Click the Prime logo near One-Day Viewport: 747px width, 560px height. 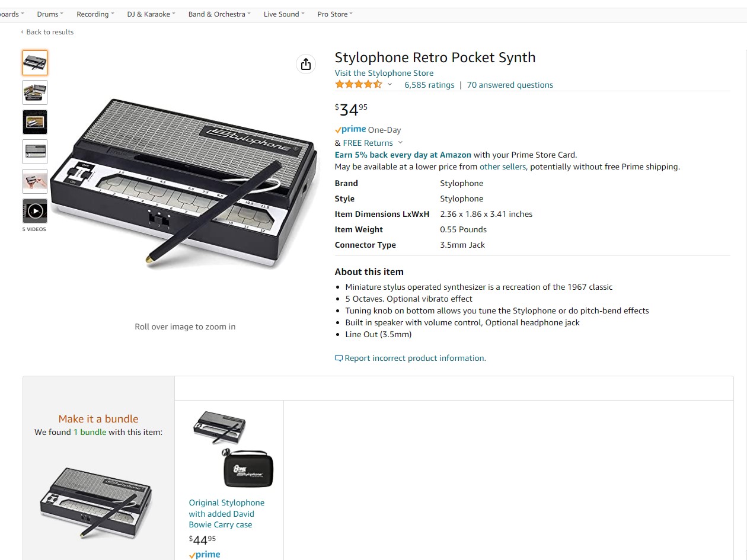click(x=350, y=130)
